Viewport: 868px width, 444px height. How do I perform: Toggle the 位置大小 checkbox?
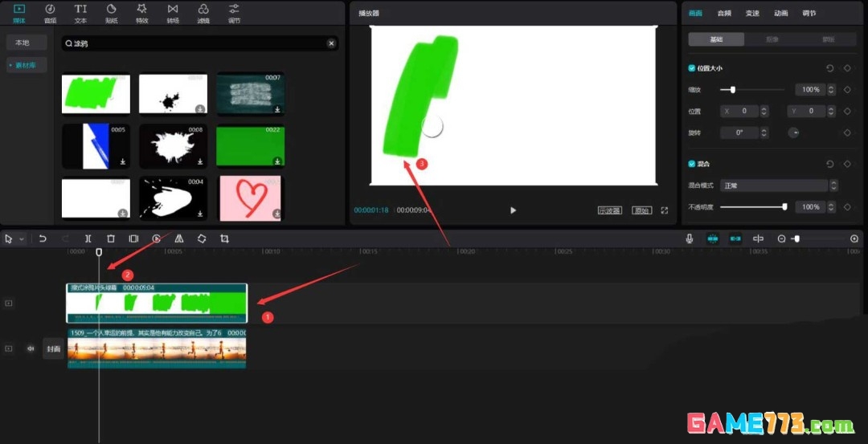pos(692,69)
